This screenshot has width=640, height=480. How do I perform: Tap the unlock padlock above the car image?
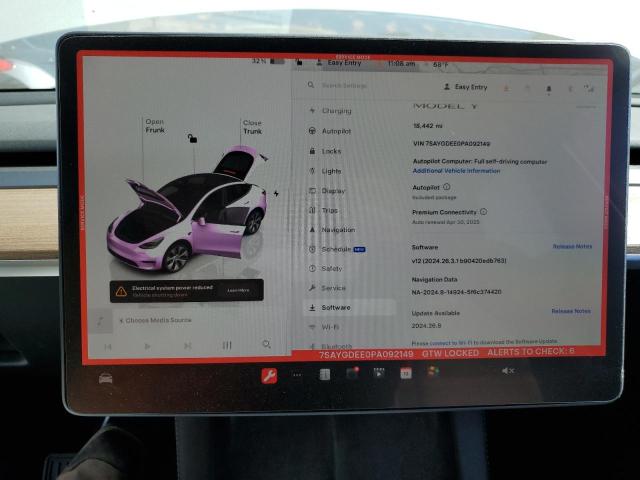192,138
